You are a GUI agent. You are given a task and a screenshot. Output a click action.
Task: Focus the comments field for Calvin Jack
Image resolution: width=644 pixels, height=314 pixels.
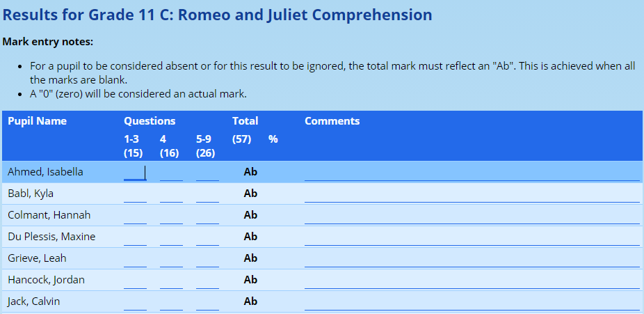472,302
